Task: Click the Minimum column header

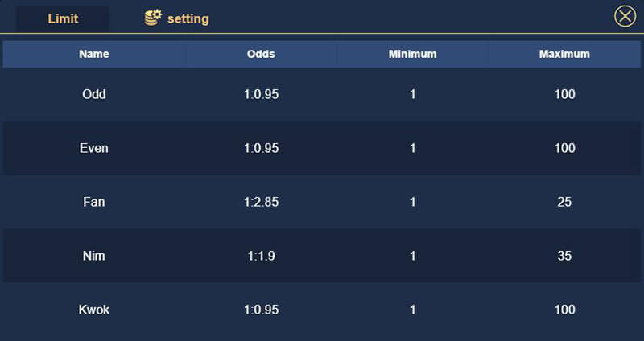Action: tap(412, 54)
